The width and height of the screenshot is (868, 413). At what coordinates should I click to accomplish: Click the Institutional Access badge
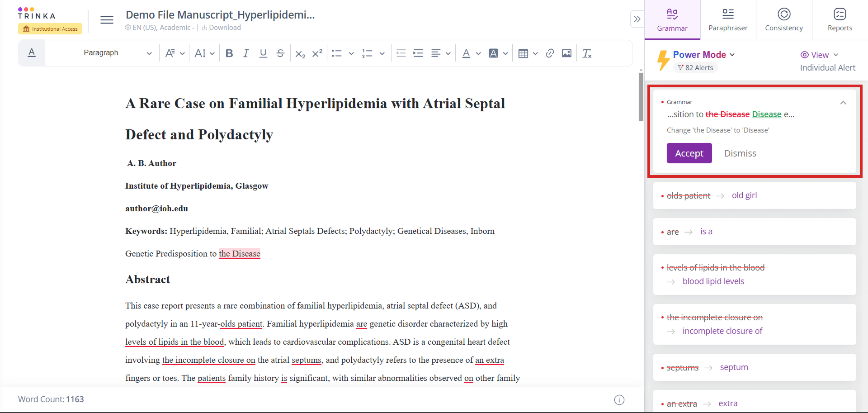coord(50,29)
